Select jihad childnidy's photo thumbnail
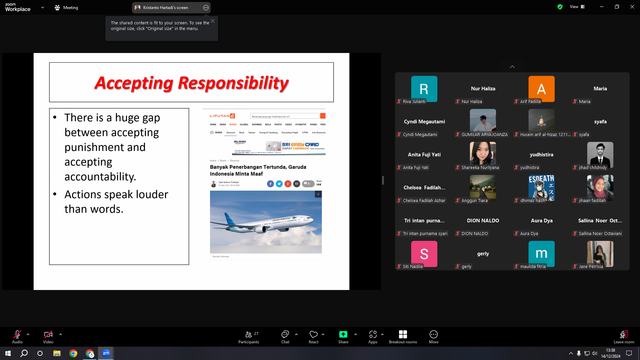640x360 pixels. [600, 154]
